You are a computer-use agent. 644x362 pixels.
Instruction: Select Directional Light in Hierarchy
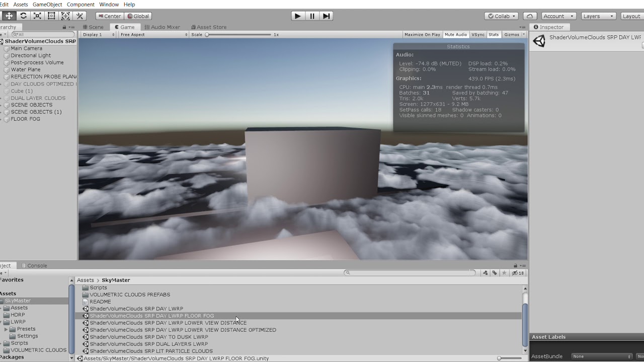31,55
